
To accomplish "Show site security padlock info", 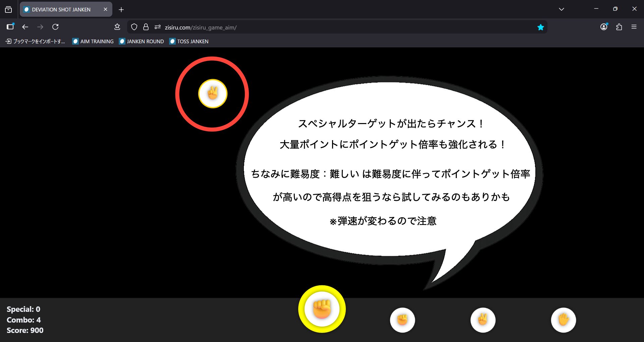I will (146, 27).
